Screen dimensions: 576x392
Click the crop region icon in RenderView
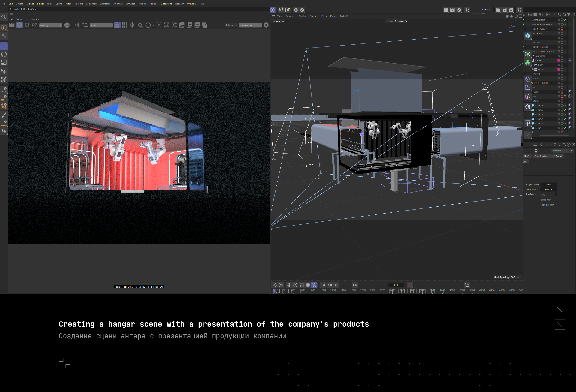point(85,25)
